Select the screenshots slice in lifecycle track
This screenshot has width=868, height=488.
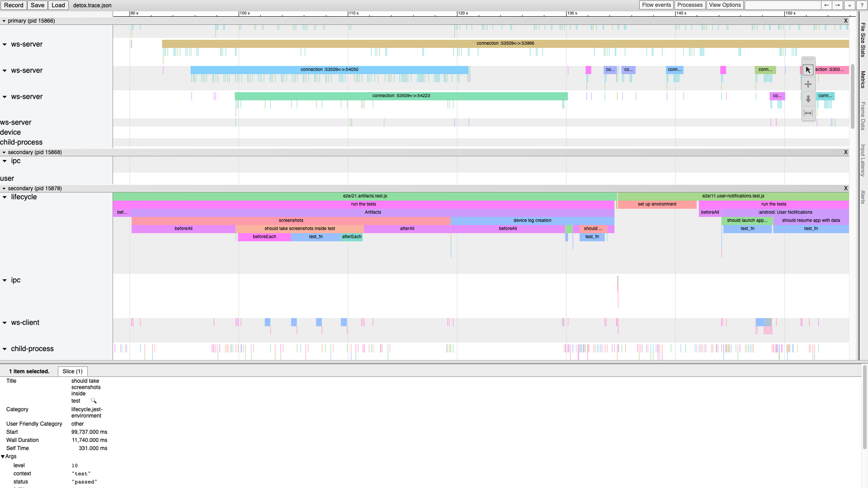(291, 221)
